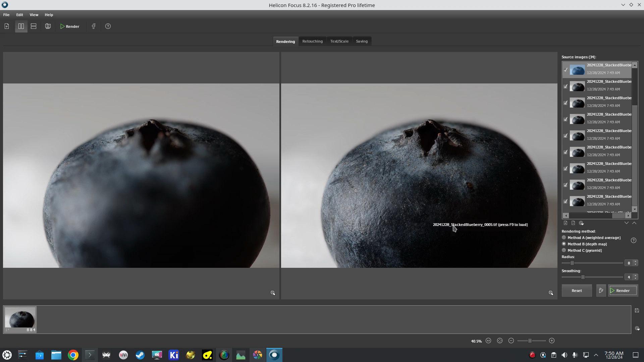This screenshot has width=644, height=362.
Task: Switch to the Text/Scale tab
Action: point(339,41)
